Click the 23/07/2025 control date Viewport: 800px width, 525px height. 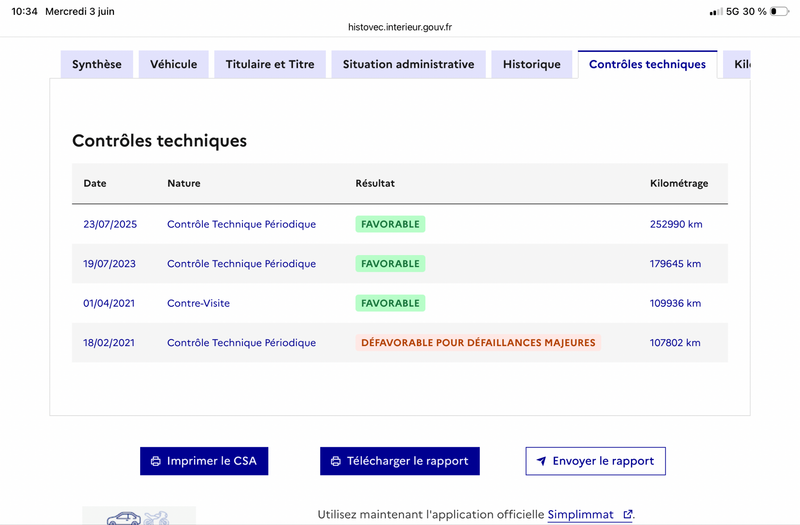point(110,224)
